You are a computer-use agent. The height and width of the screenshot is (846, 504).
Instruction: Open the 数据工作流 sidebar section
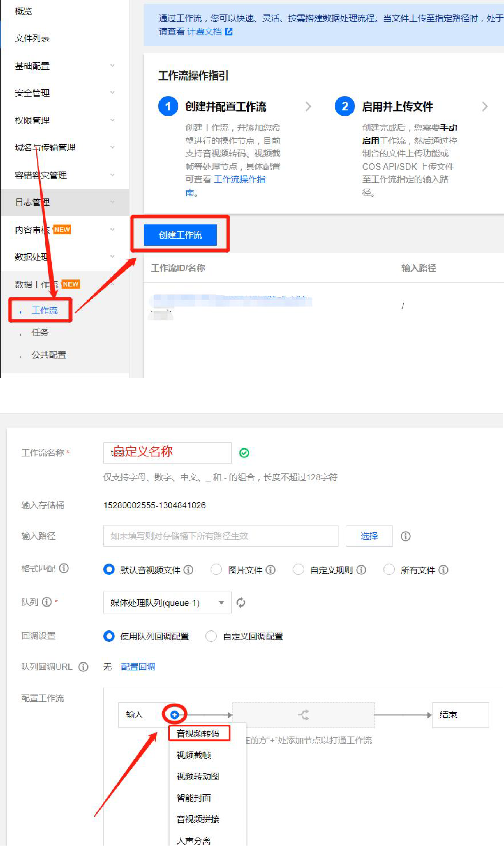click(36, 284)
